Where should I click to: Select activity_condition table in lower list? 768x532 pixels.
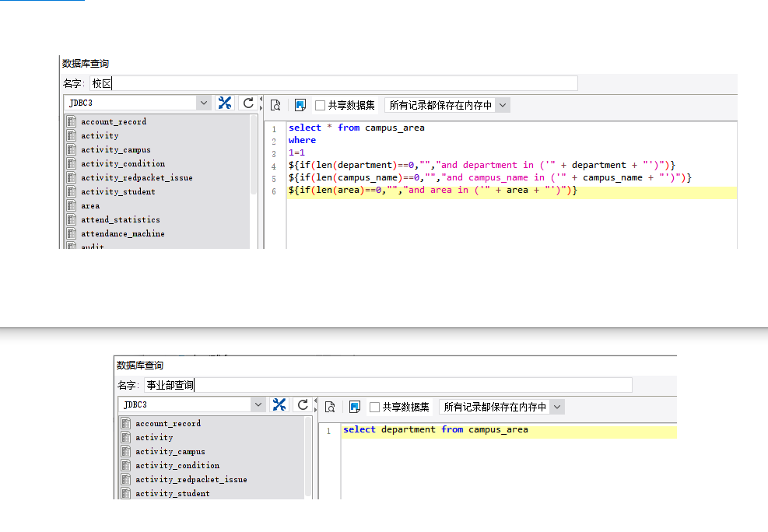point(177,465)
